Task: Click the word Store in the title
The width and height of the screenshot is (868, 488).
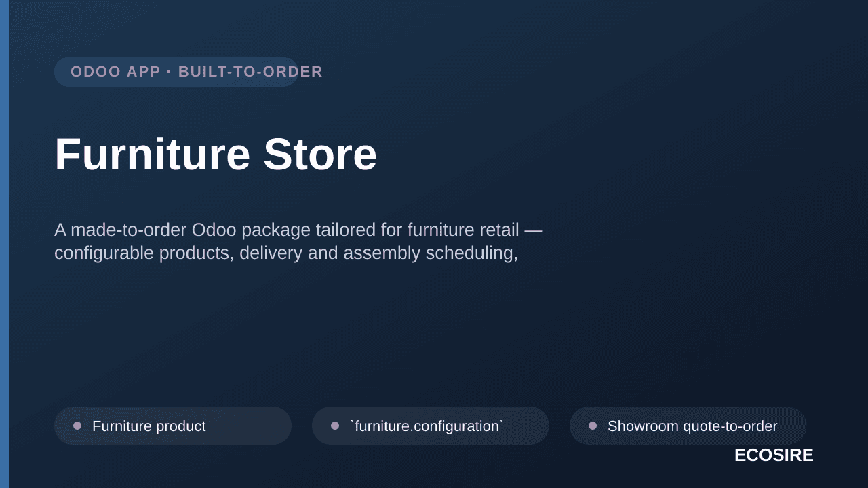Action: point(320,155)
